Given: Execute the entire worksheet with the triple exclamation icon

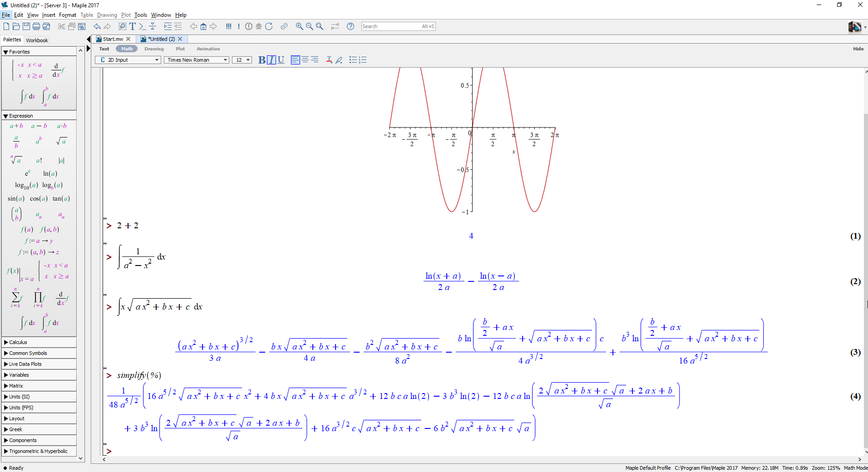Looking at the screenshot, I should pyautogui.click(x=229, y=26).
